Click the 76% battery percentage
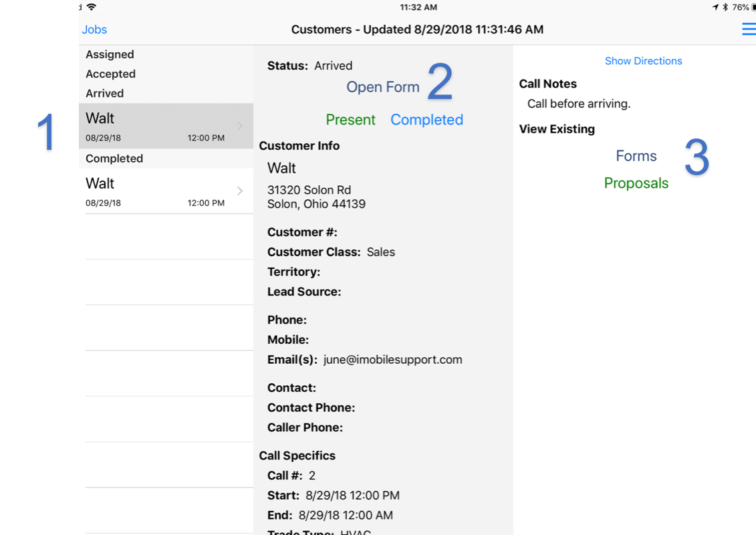 click(741, 7)
